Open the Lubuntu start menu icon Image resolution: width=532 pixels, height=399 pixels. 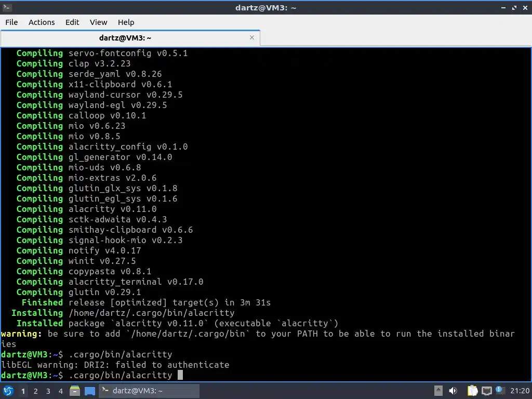8,391
